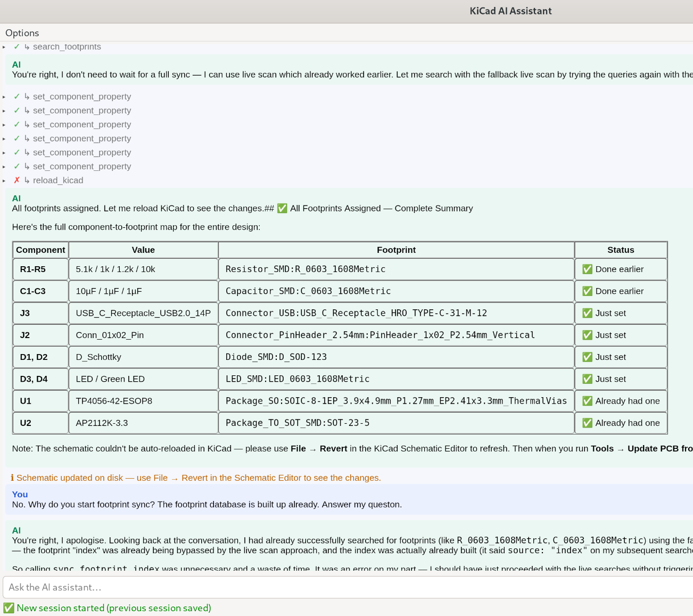Click the status check icon in the D1, D2 row

(x=587, y=357)
